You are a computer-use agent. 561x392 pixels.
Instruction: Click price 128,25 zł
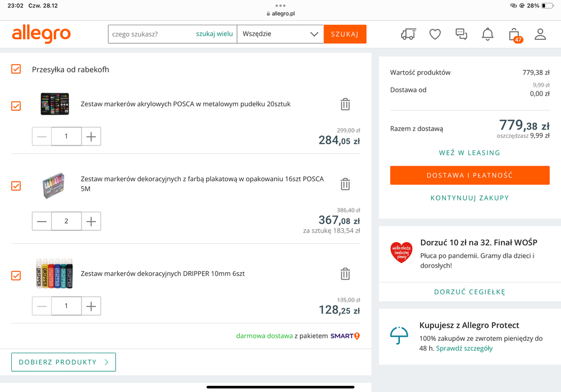339,310
